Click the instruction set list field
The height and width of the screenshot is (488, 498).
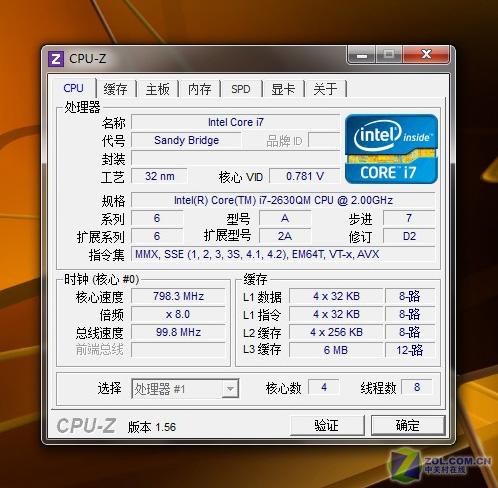coord(283,254)
